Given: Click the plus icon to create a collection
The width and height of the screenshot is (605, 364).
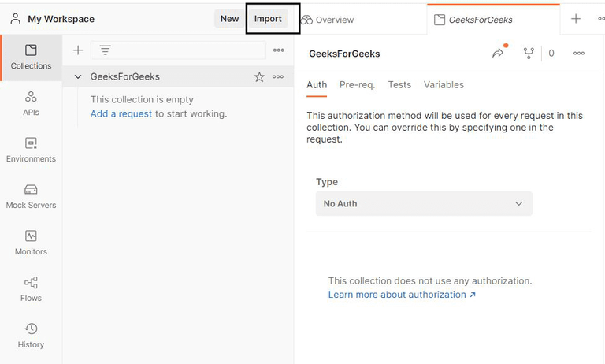Looking at the screenshot, I should [78, 50].
